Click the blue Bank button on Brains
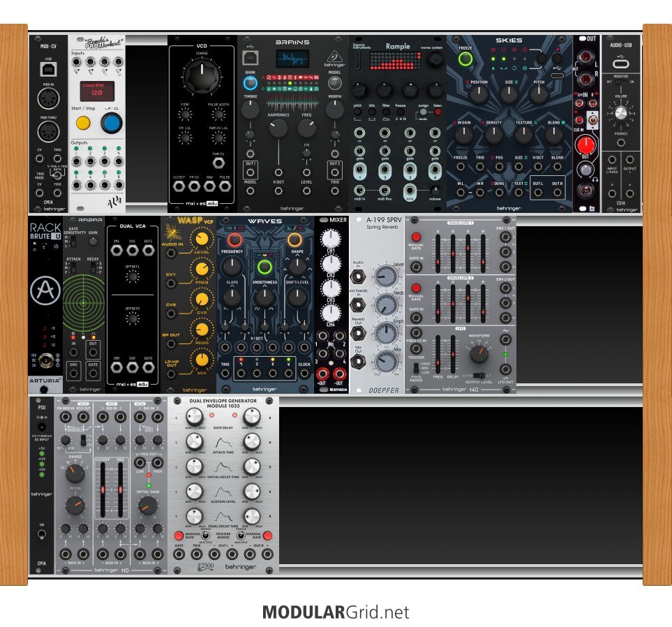 click(251, 83)
